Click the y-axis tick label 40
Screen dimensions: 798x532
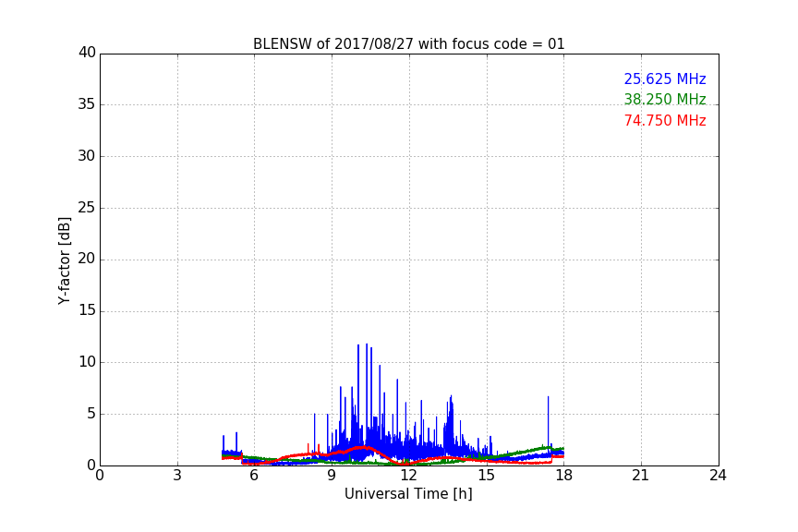pos(87,53)
